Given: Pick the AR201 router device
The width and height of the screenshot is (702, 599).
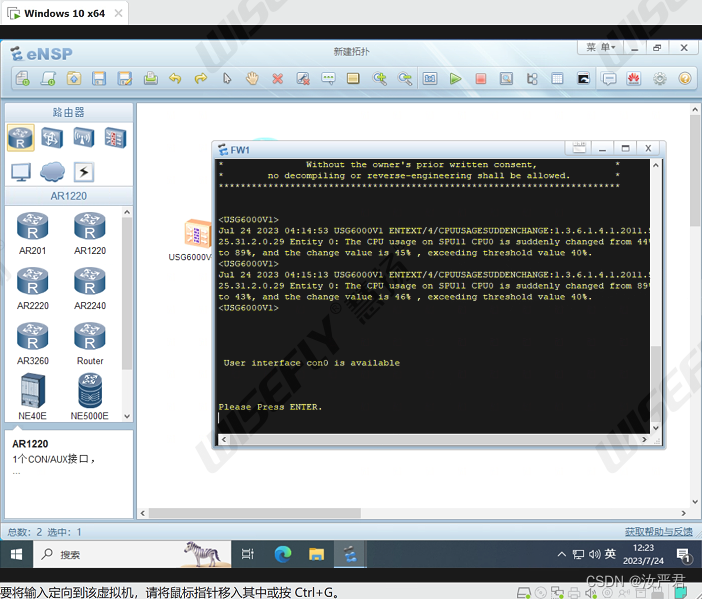Looking at the screenshot, I should point(32,233).
